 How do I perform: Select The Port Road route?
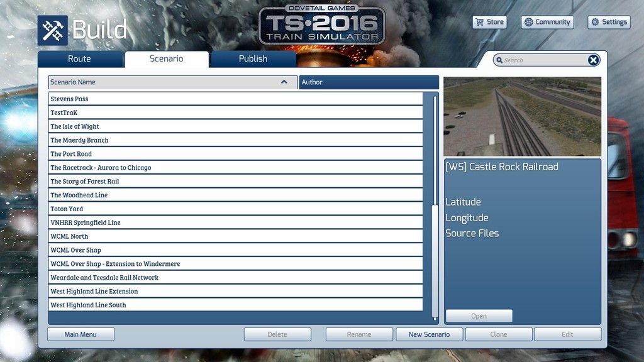tap(236, 154)
